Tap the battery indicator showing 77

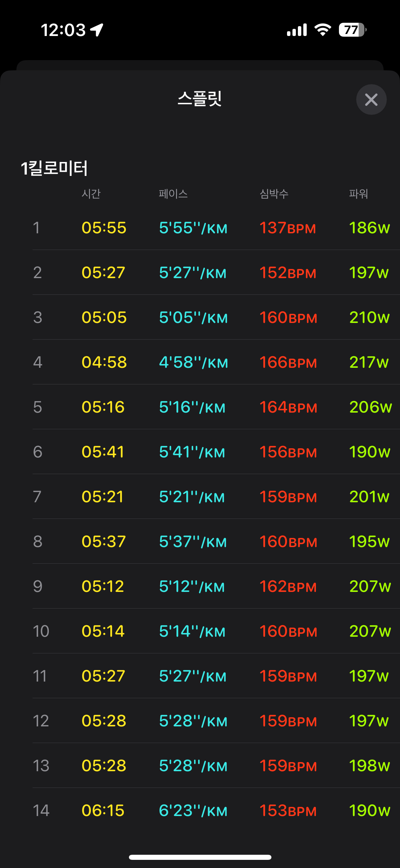point(352,30)
